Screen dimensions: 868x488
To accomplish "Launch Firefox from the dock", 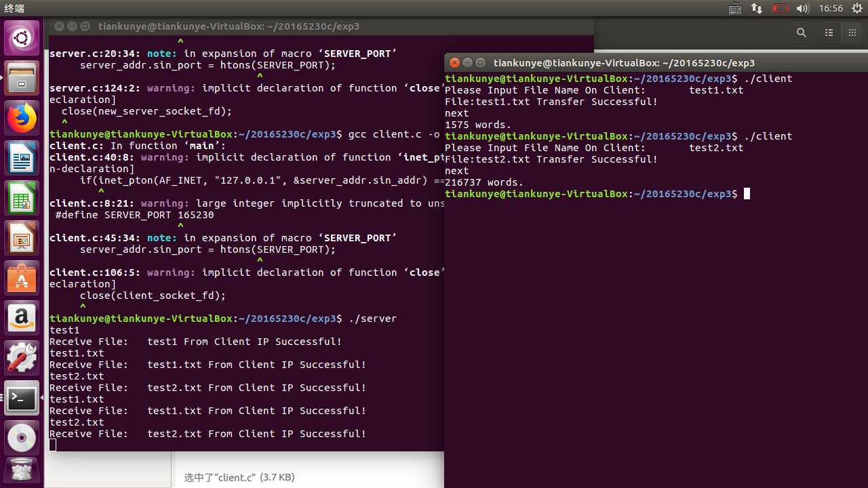I will click(22, 119).
